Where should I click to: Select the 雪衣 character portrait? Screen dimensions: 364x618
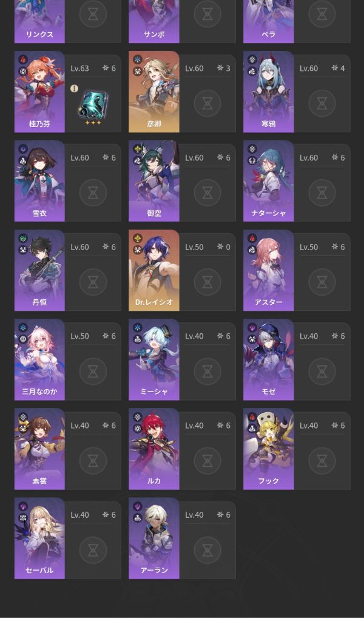point(39,181)
